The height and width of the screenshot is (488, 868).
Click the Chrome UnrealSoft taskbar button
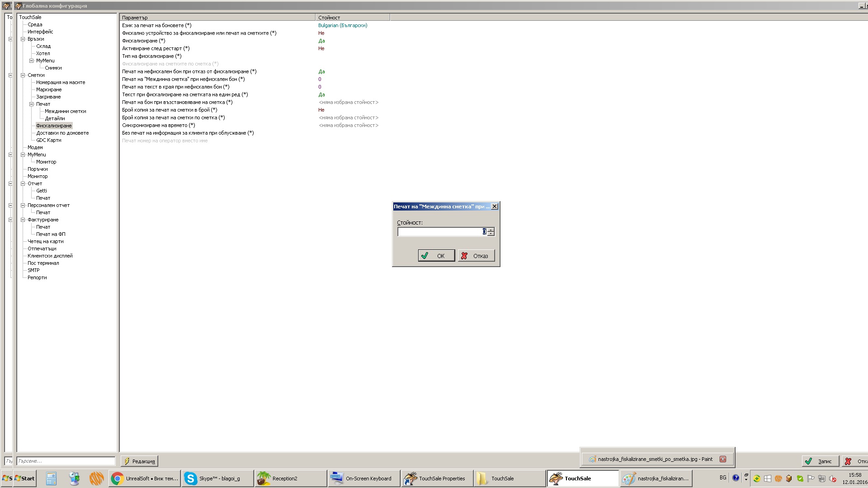[x=145, y=479]
